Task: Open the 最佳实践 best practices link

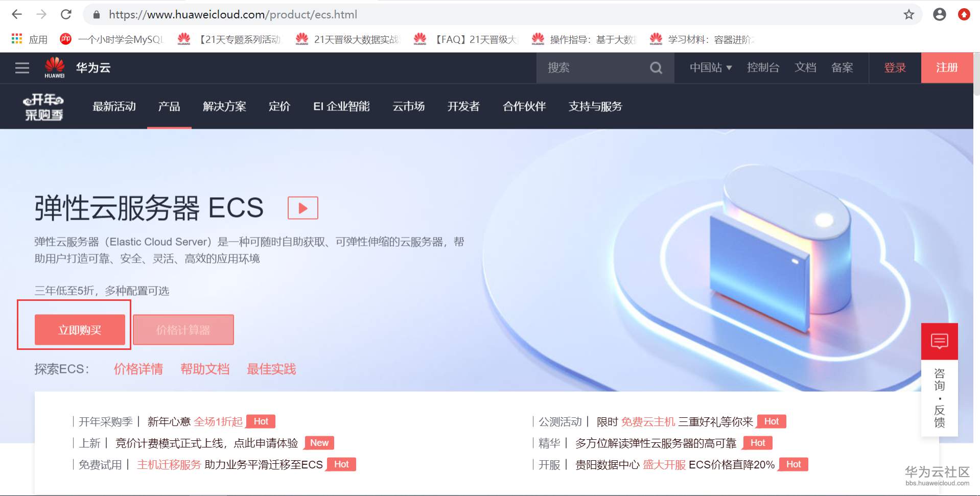Action: pos(271,369)
